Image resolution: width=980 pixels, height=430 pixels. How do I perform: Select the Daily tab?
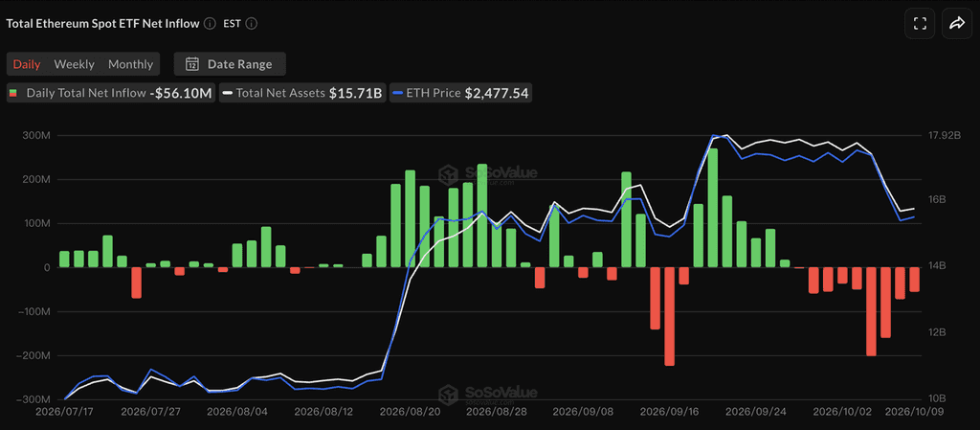tap(27, 64)
